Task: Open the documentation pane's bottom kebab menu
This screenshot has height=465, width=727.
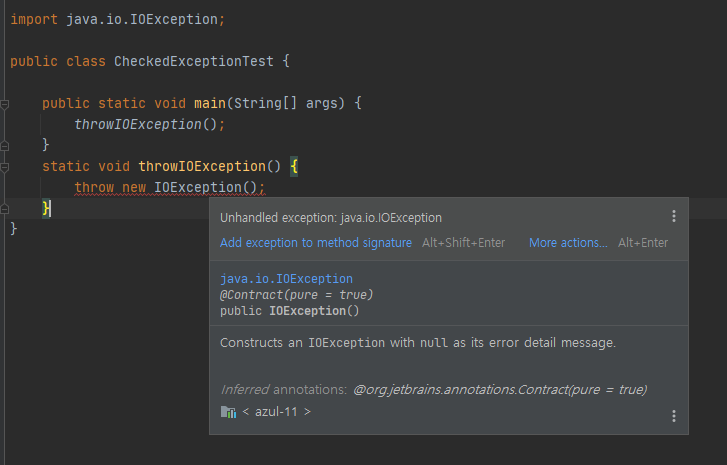Action: pos(674,416)
